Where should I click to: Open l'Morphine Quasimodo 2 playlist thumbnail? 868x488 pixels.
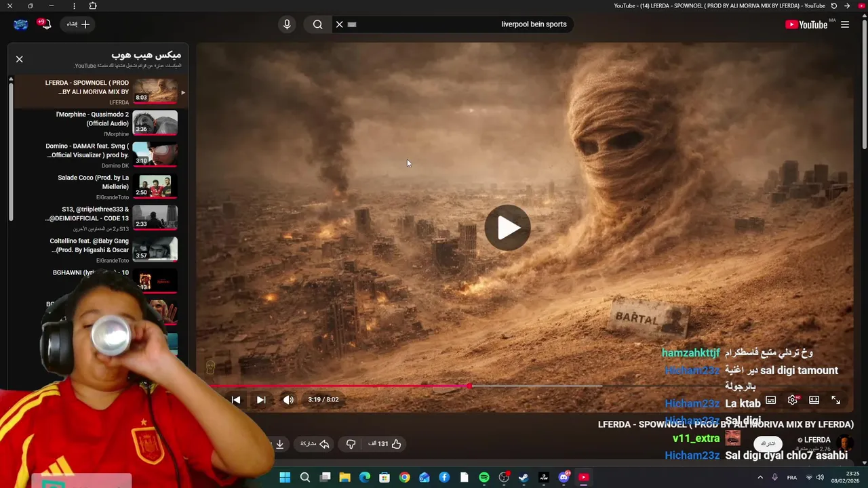[155, 123]
